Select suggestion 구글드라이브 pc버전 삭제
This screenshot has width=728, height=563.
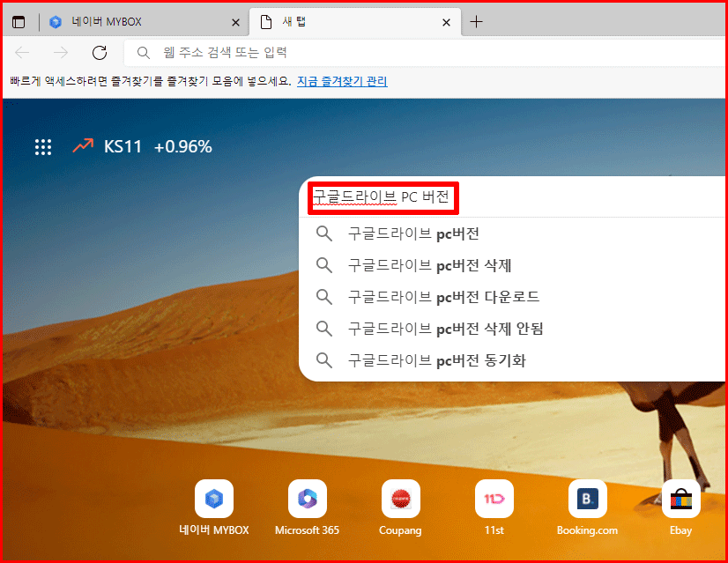click(x=512, y=265)
